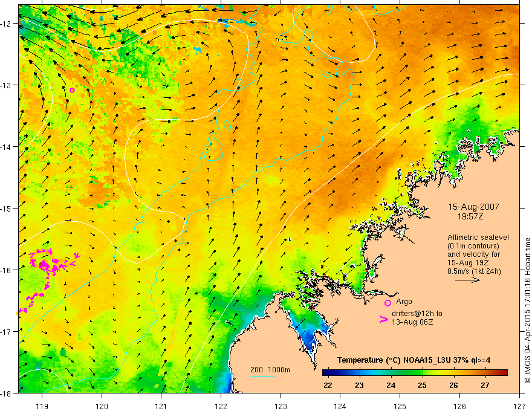Click the colorbar tick label 25
This screenshot has height=411, width=532.
422,385
